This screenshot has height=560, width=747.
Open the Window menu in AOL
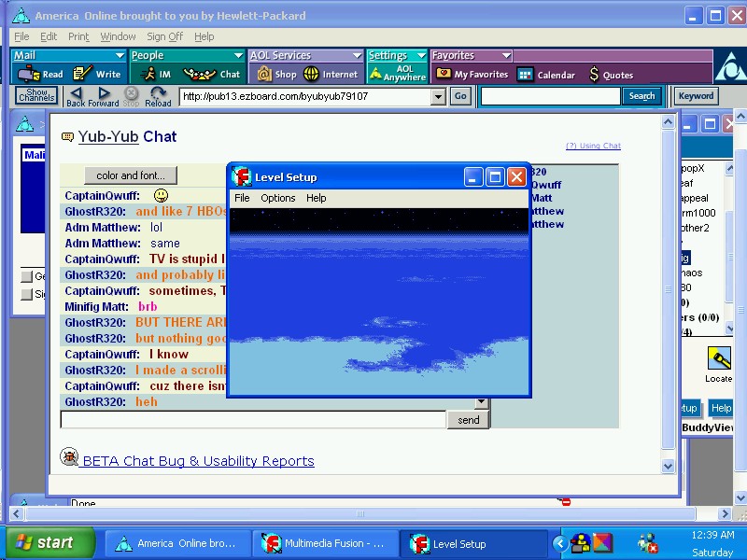click(x=118, y=36)
